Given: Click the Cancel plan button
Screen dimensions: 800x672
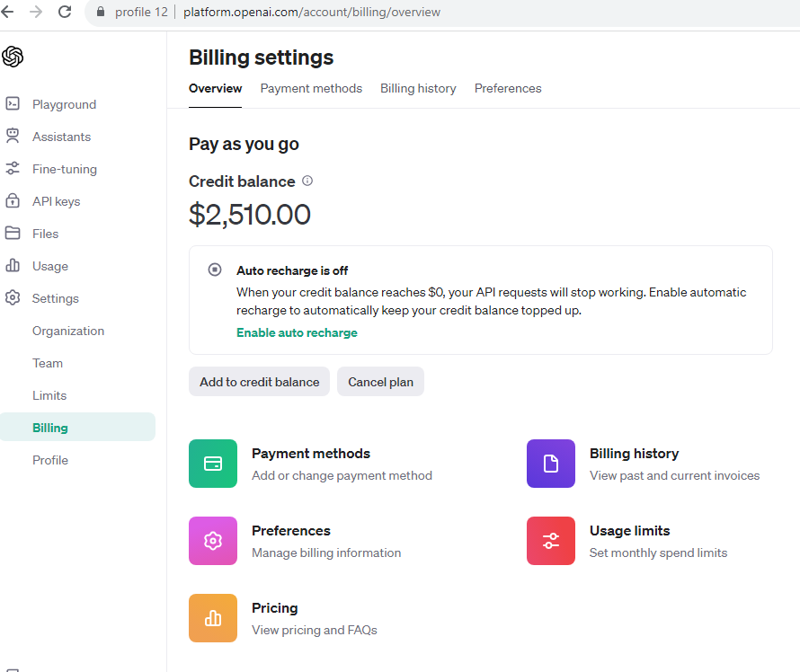Looking at the screenshot, I should [x=380, y=382].
